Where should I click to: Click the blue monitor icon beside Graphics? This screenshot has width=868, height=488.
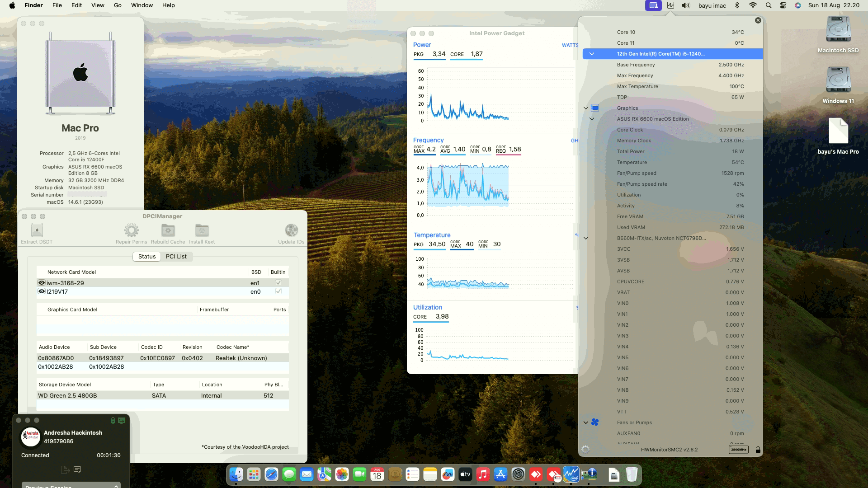(595, 108)
